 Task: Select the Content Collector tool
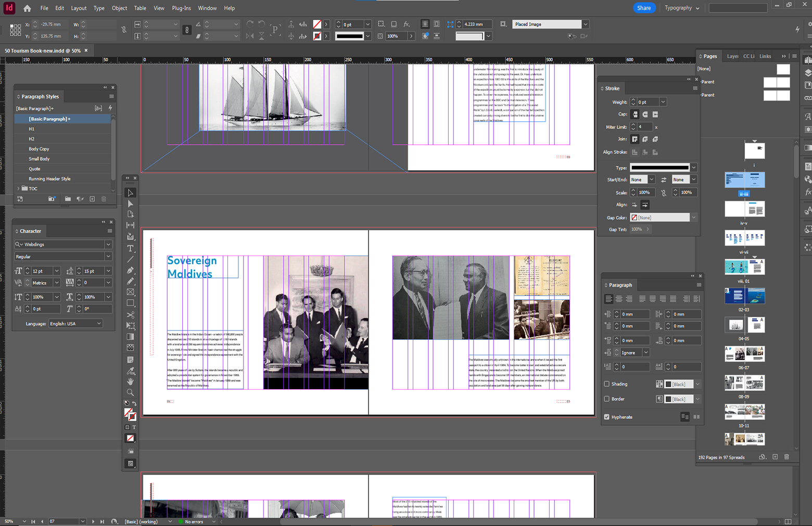click(x=131, y=237)
